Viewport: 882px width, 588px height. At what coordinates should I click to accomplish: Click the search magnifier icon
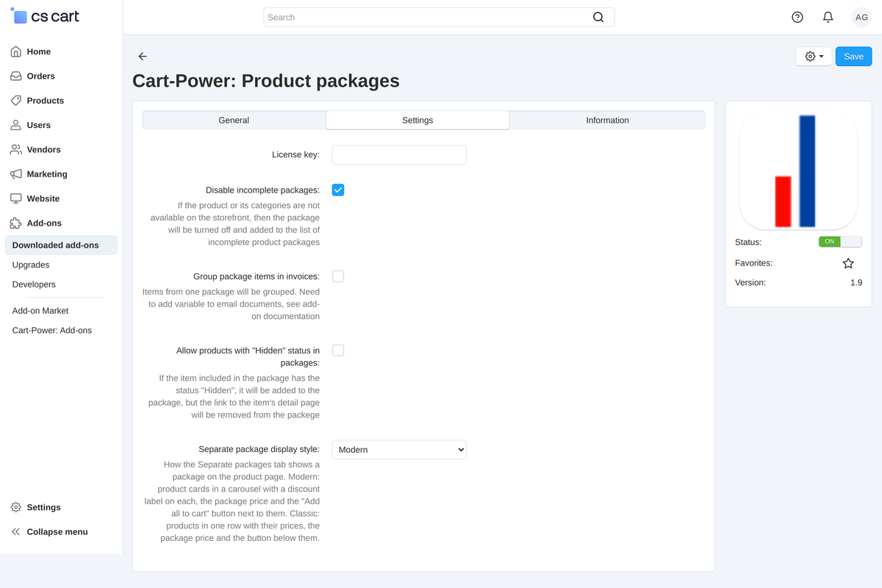pos(598,17)
